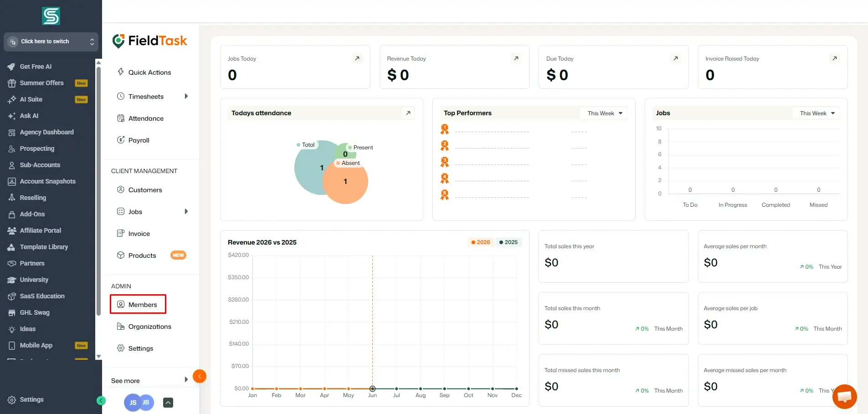Click the Attendance calendar icon
Image resolution: width=868 pixels, height=414 pixels.
tap(121, 118)
